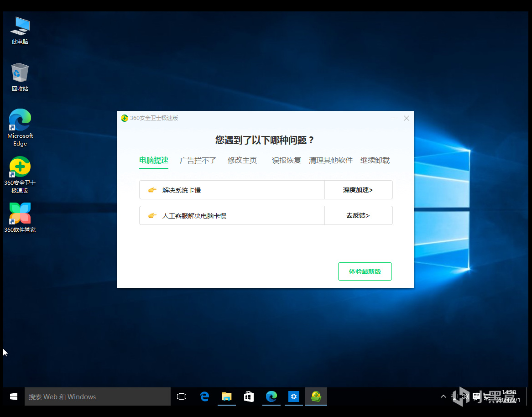This screenshot has width=532, height=417.
Task: Open the Windows Start menu
Action: (x=14, y=396)
